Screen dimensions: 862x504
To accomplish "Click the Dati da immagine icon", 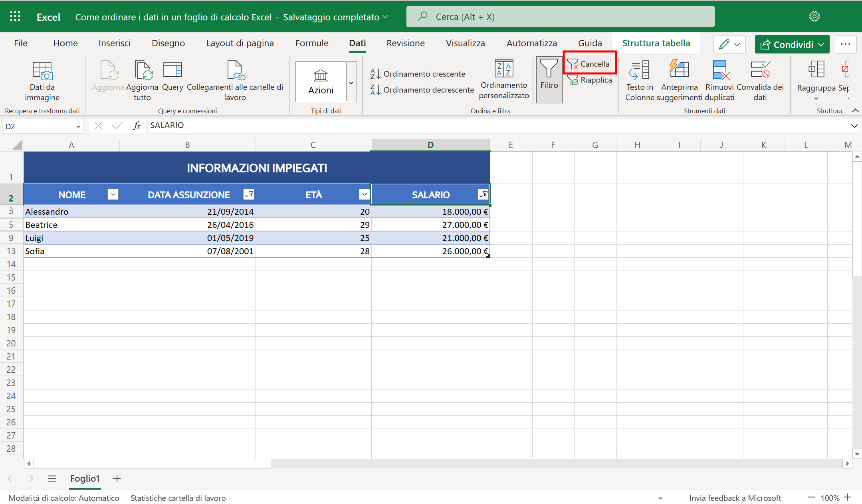I will (42, 71).
